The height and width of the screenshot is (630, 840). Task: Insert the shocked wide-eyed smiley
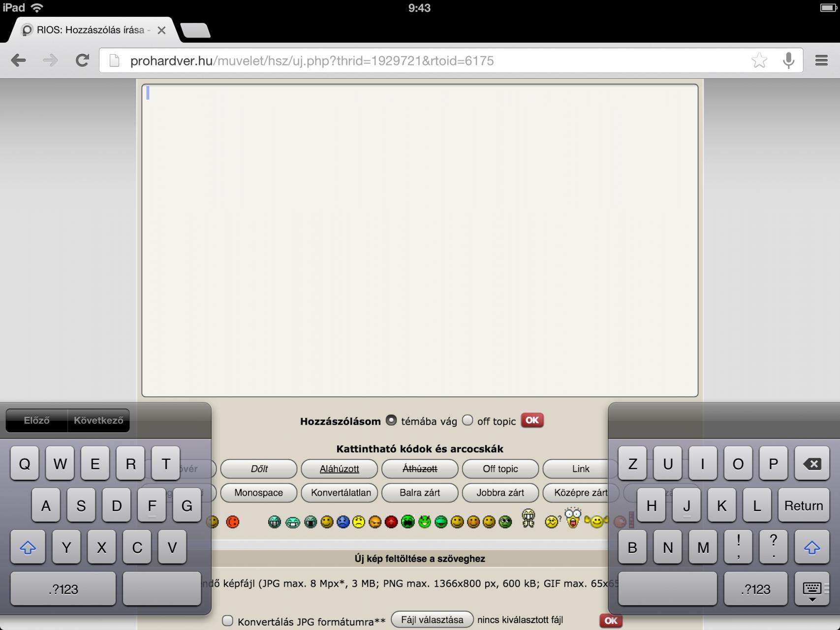point(573,518)
